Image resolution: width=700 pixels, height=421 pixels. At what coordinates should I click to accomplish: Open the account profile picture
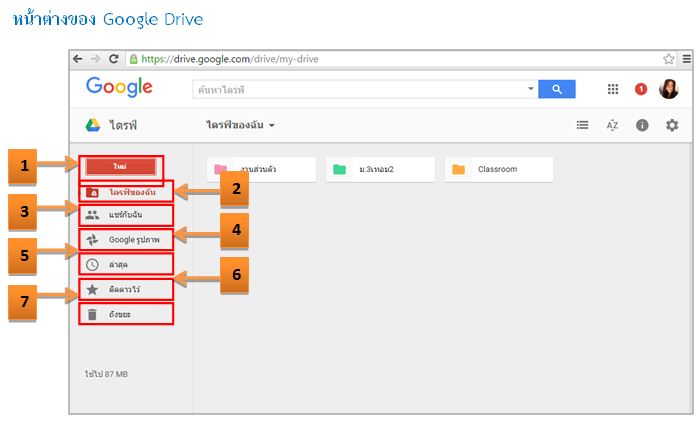(669, 89)
